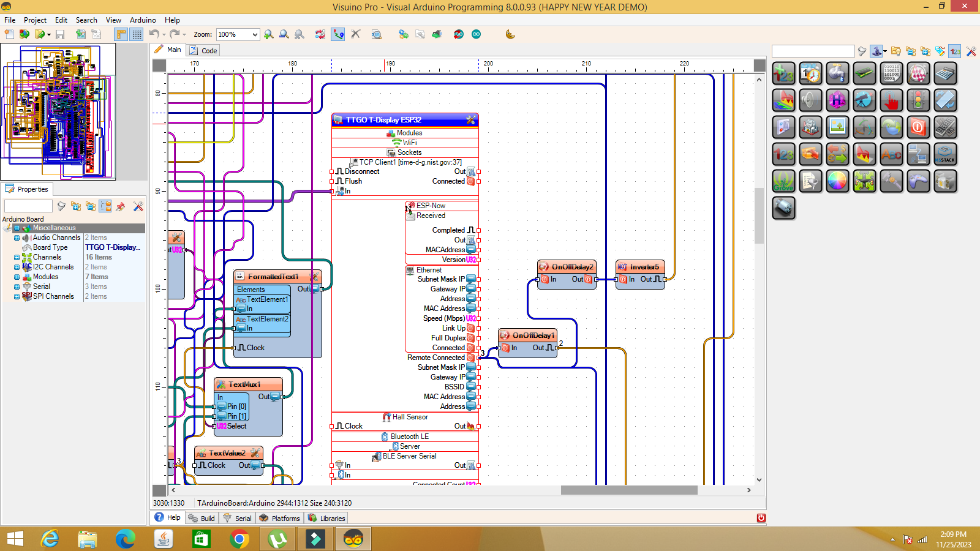Viewport: 980px width, 551px height.
Task: Open the Zoom 100% combo box
Action: (238, 34)
